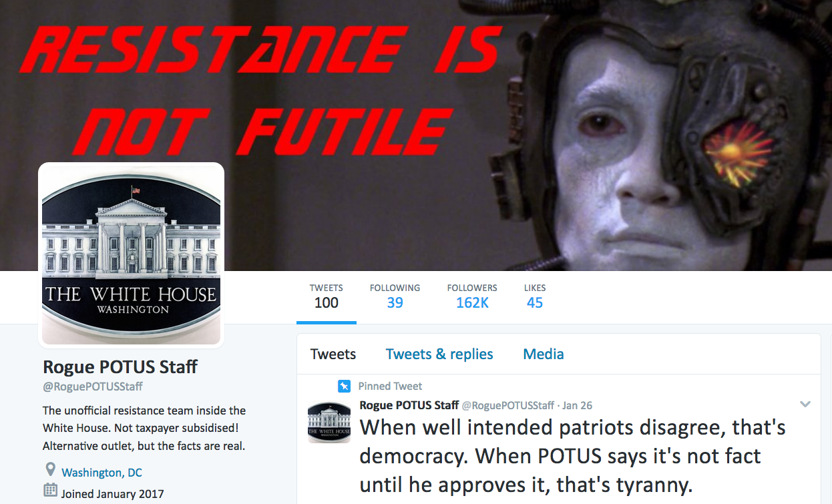Screen dimensions: 832x504
Task: View the 100 Tweets count
Action: tap(327, 296)
